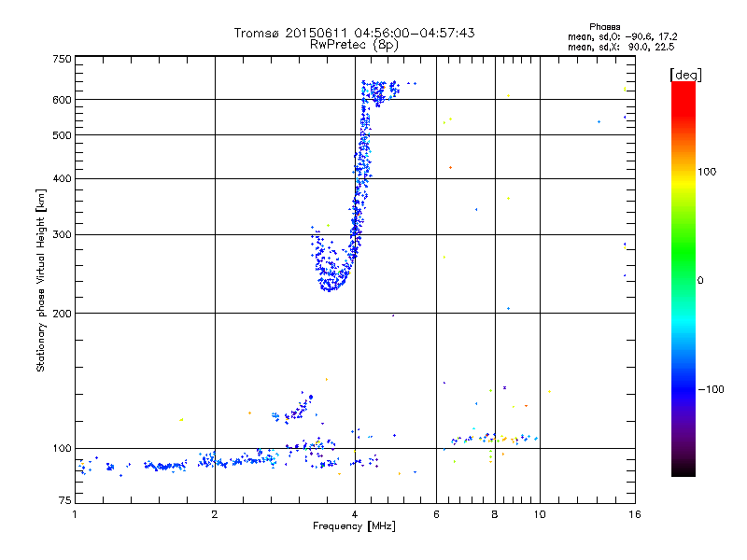Click the 'mean, sd,X: 90.0, 22.5' line
The image size is (747, 560).
[621, 47]
